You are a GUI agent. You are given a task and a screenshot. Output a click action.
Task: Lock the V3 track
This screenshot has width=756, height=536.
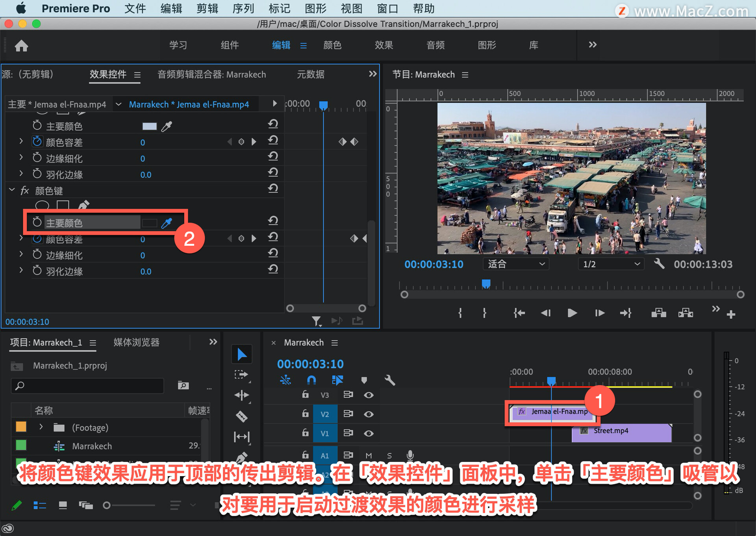pos(306,395)
